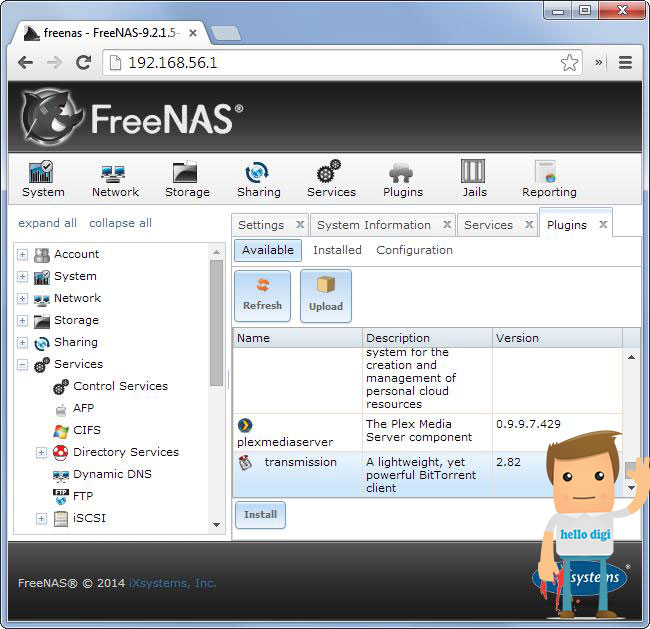Expand the Storage tree node
Image resolution: width=650 pixels, height=629 pixels.
[x=22, y=321]
